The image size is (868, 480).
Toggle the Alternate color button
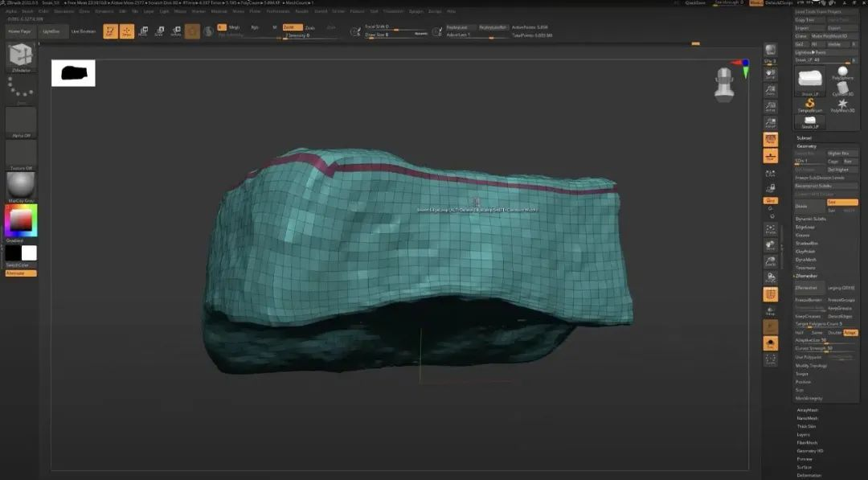pyautogui.click(x=21, y=273)
